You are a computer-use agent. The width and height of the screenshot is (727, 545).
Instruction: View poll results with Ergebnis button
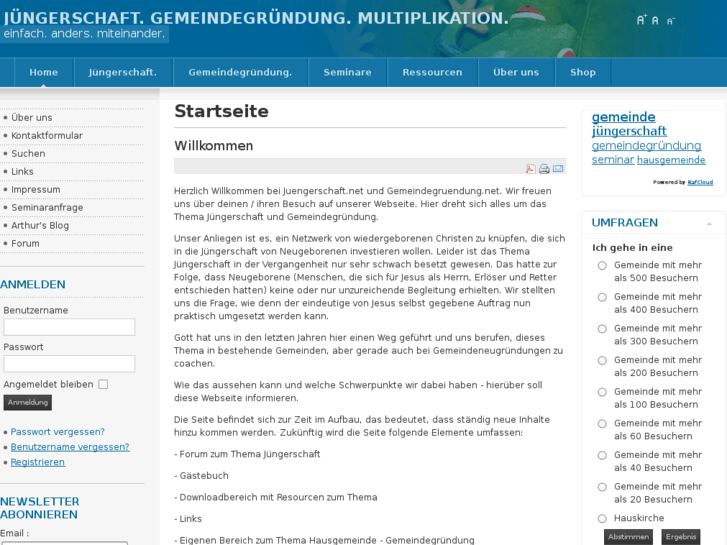point(681,537)
